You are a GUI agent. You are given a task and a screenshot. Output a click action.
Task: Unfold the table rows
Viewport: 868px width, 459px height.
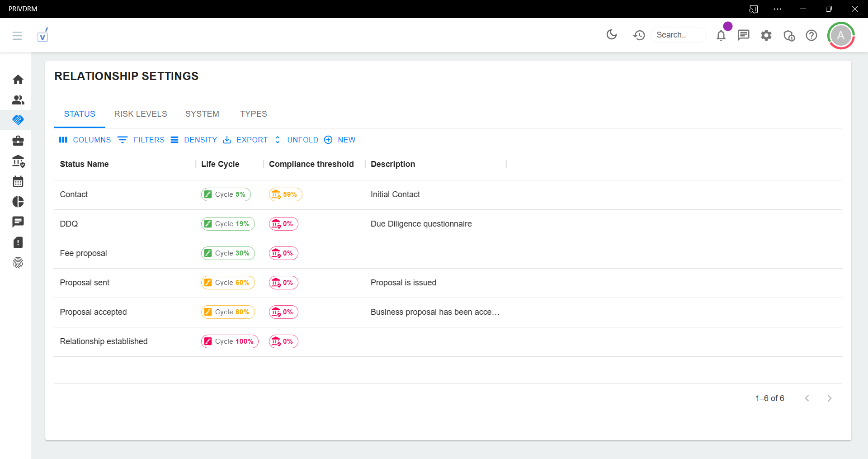(297, 140)
